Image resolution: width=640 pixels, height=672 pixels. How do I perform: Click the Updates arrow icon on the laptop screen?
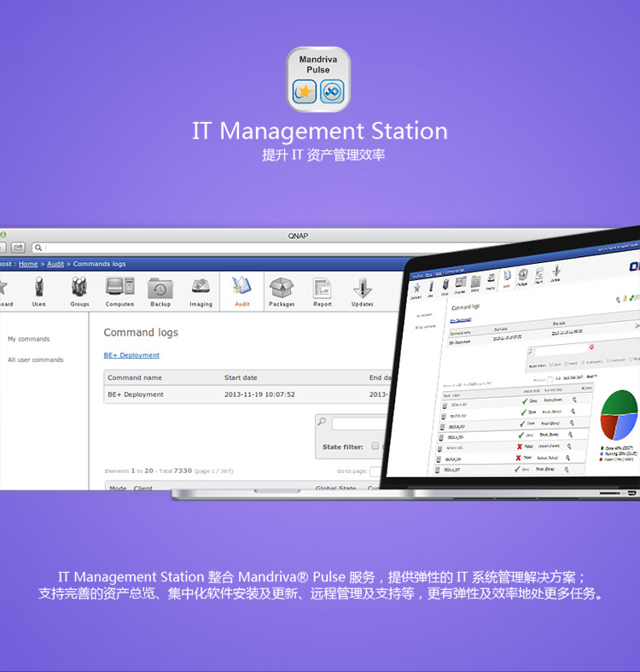pos(556,272)
